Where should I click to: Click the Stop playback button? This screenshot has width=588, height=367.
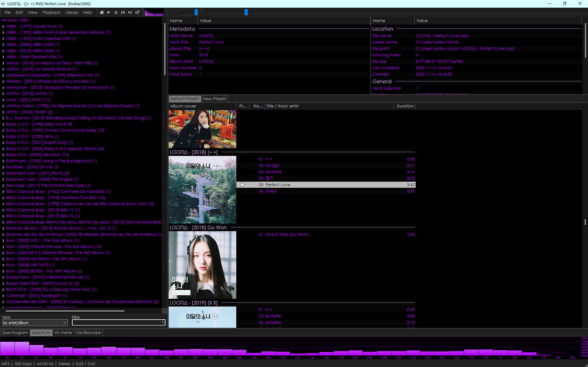102,13
